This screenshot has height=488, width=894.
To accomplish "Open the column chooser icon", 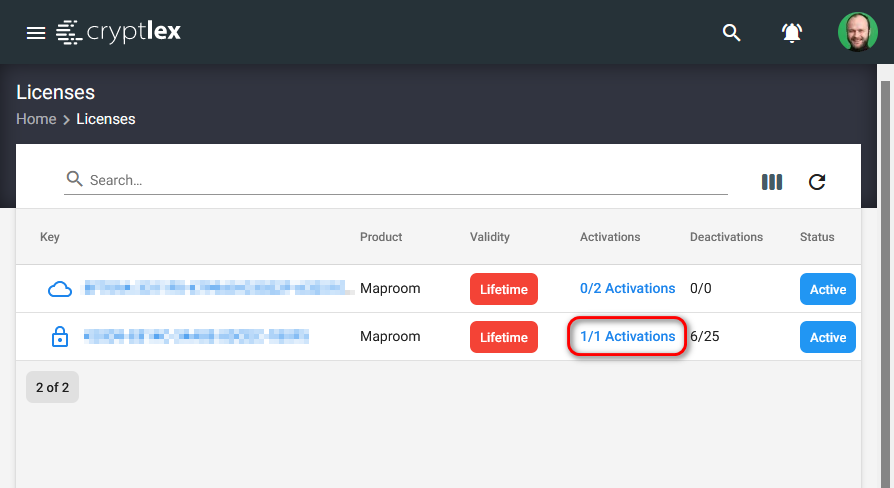I will 772,182.
